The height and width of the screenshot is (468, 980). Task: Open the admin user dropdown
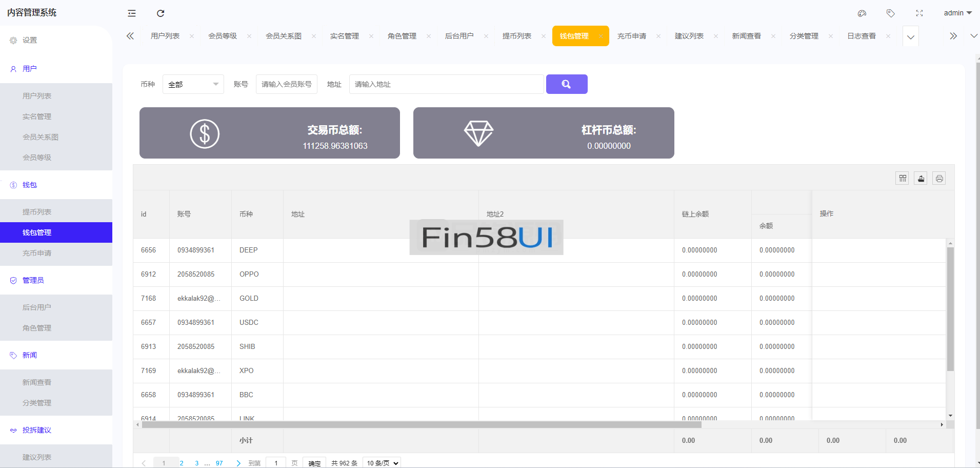(957, 13)
